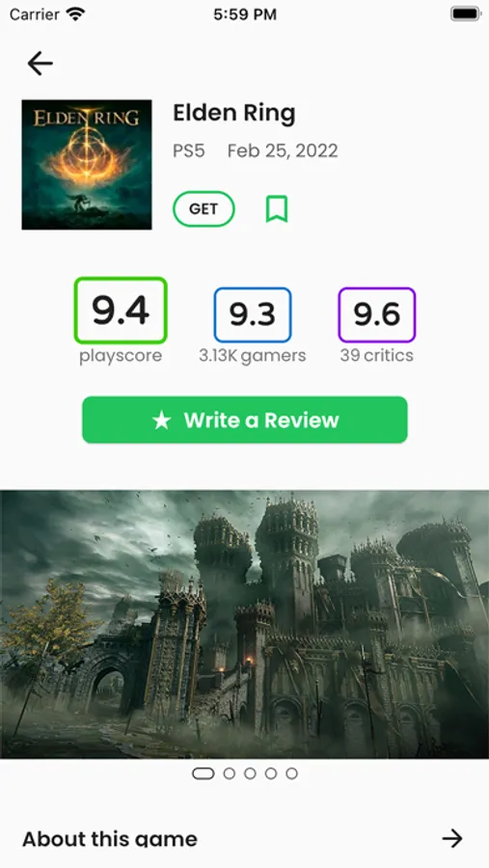View the castle screenshot full size
Screen dimensions: 489x868
pyautogui.click(x=244, y=624)
